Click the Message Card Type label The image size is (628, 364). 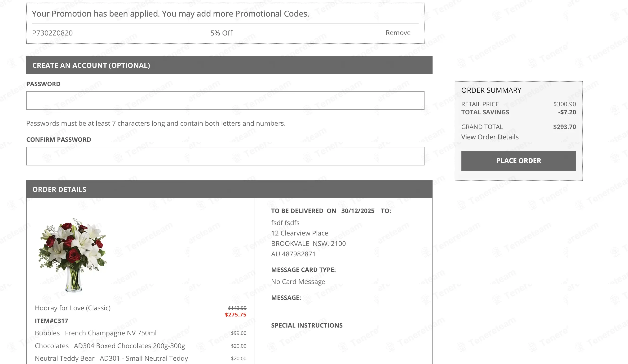(303, 270)
